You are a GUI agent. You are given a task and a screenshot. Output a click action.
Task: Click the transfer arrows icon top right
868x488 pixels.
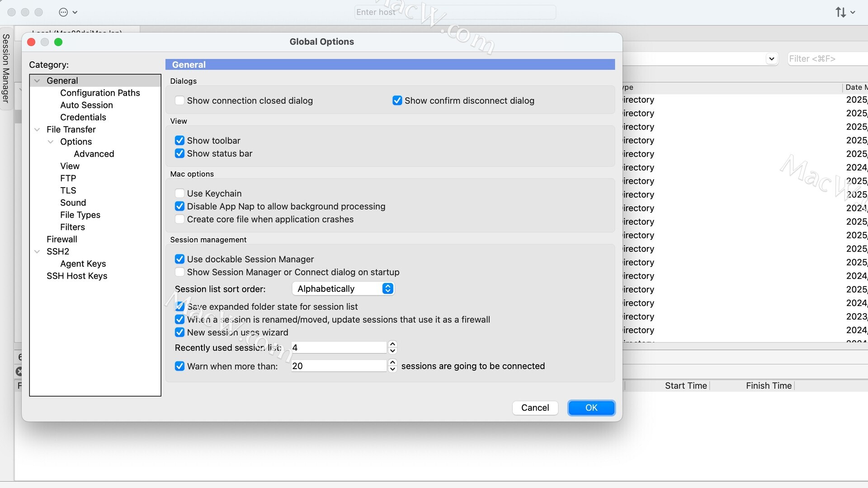[841, 12]
